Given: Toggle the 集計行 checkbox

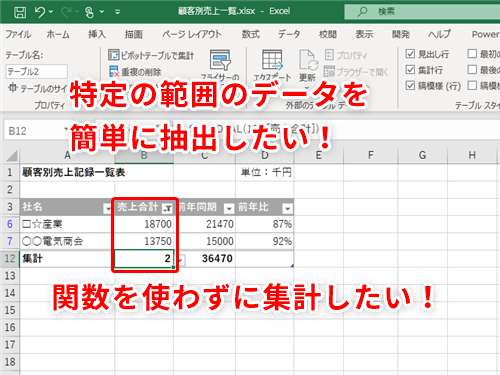Looking at the screenshot, I should click(x=410, y=69).
